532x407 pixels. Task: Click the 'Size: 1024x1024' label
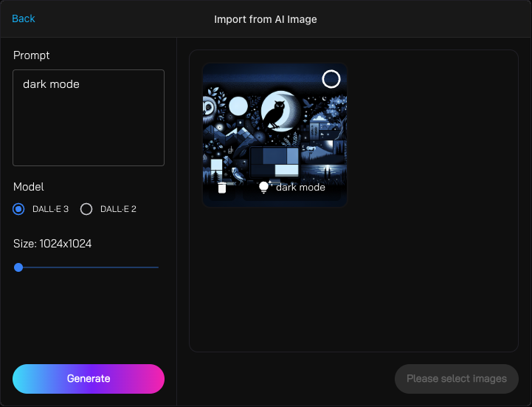click(x=52, y=244)
